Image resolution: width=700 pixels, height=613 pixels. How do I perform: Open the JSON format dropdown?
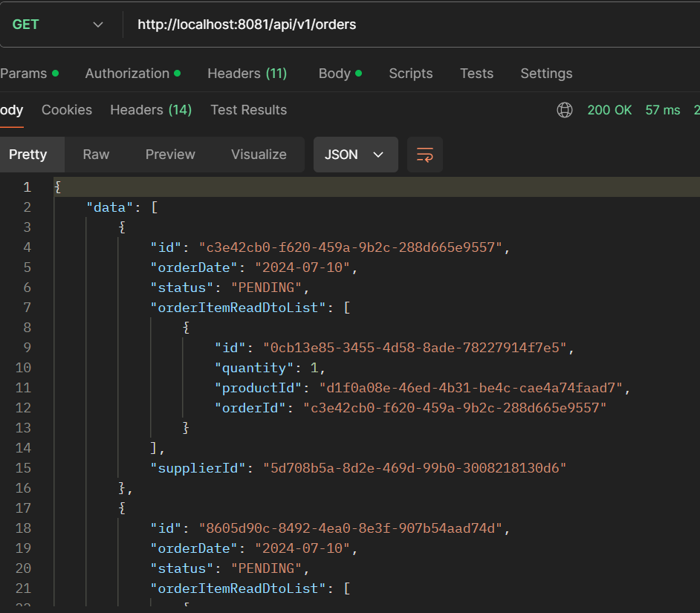tap(355, 155)
